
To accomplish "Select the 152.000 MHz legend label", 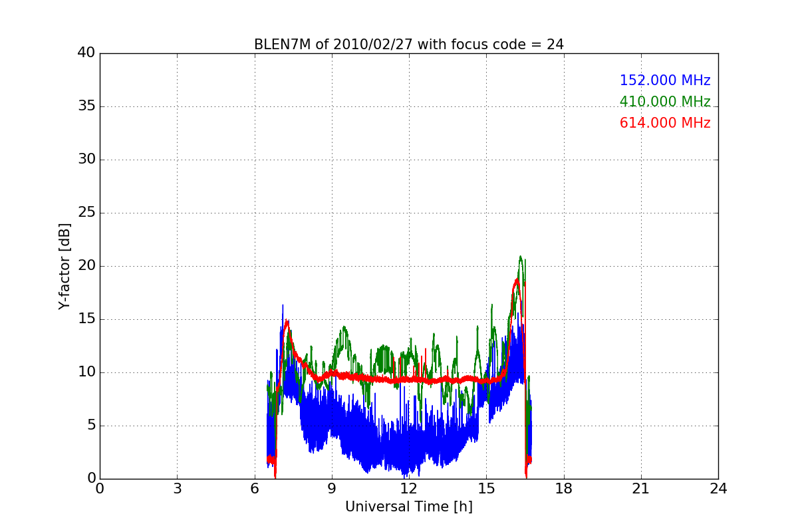I will click(665, 80).
